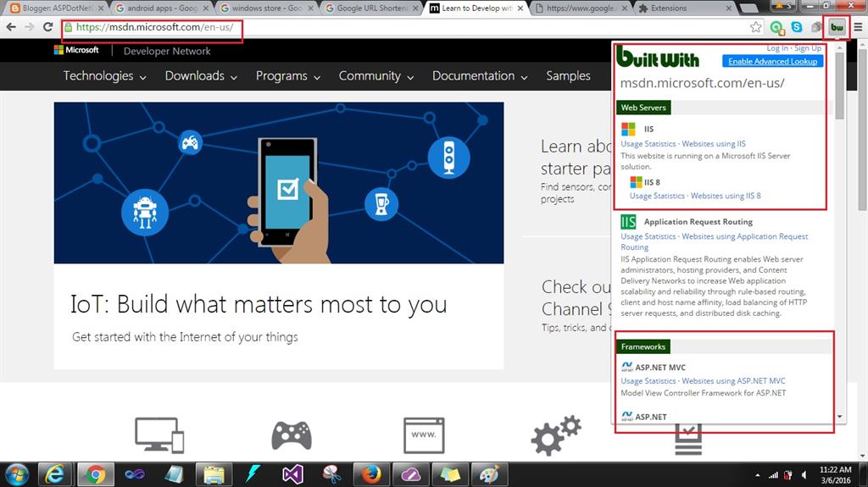This screenshot has height=487, width=868.
Task: Go back to previous page
Action: point(11,26)
